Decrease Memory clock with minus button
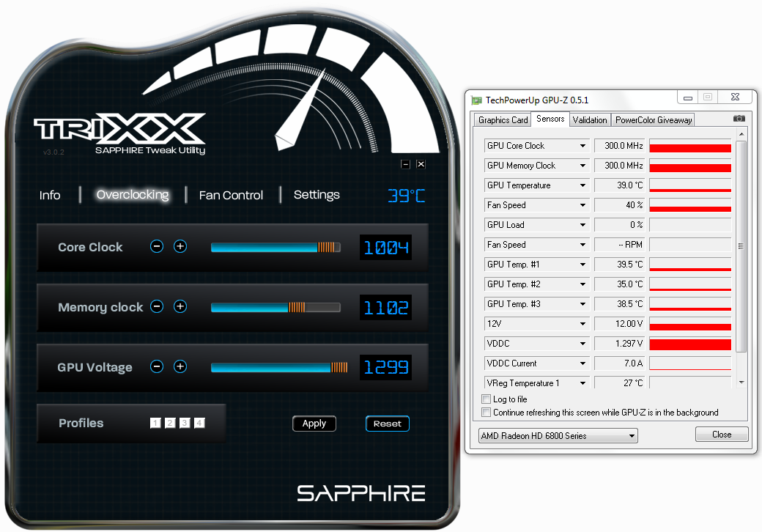 pos(157,306)
